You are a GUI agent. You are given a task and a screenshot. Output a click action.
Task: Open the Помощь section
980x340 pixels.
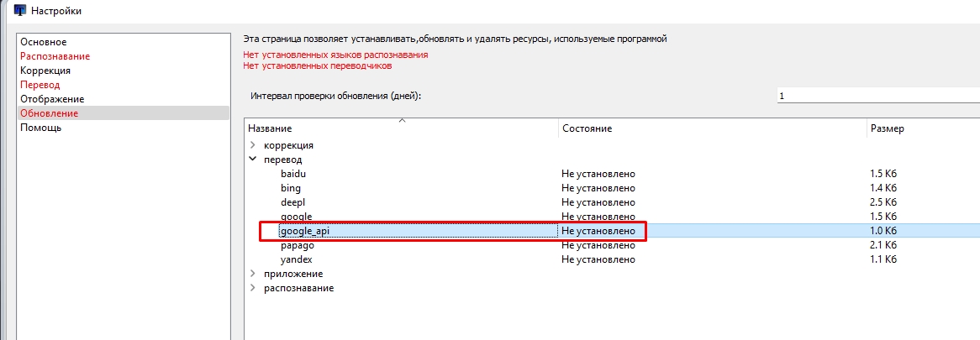pyautogui.click(x=40, y=128)
